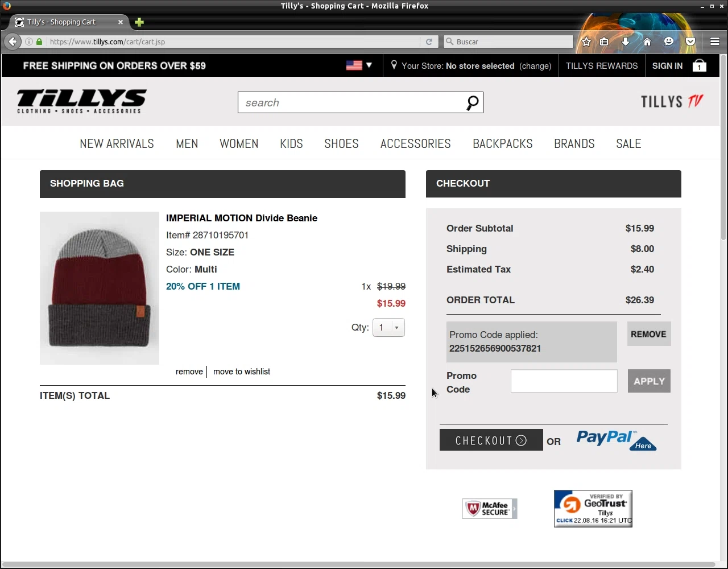Viewport: 728px width, 569px height.
Task: Open the SHOES menu
Action: (x=341, y=143)
